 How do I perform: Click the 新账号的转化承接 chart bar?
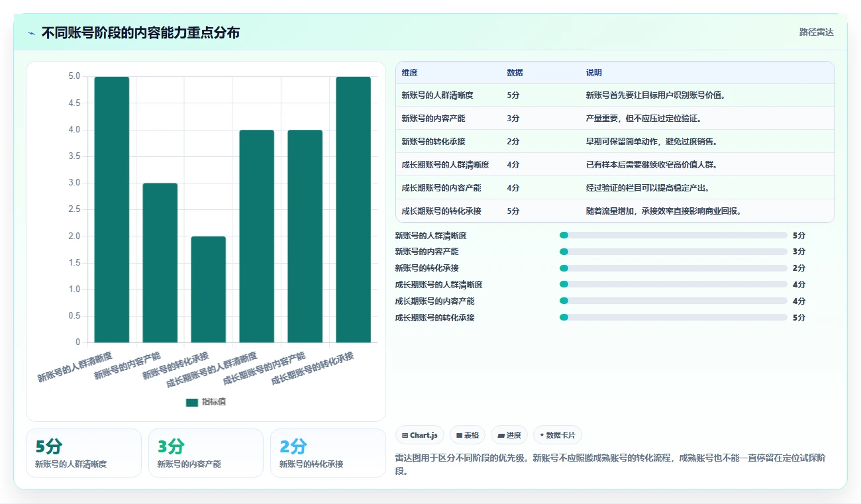pos(209,289)
